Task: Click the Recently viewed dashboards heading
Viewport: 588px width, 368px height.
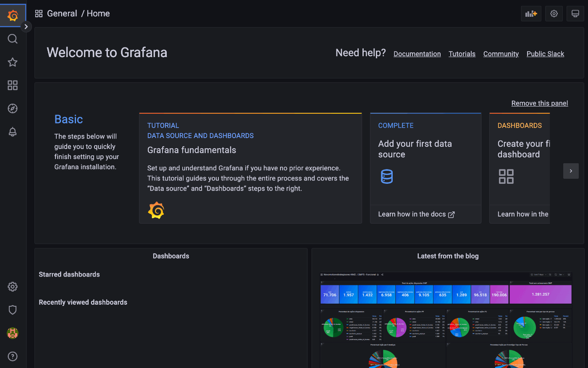Action: pos(83,302)
